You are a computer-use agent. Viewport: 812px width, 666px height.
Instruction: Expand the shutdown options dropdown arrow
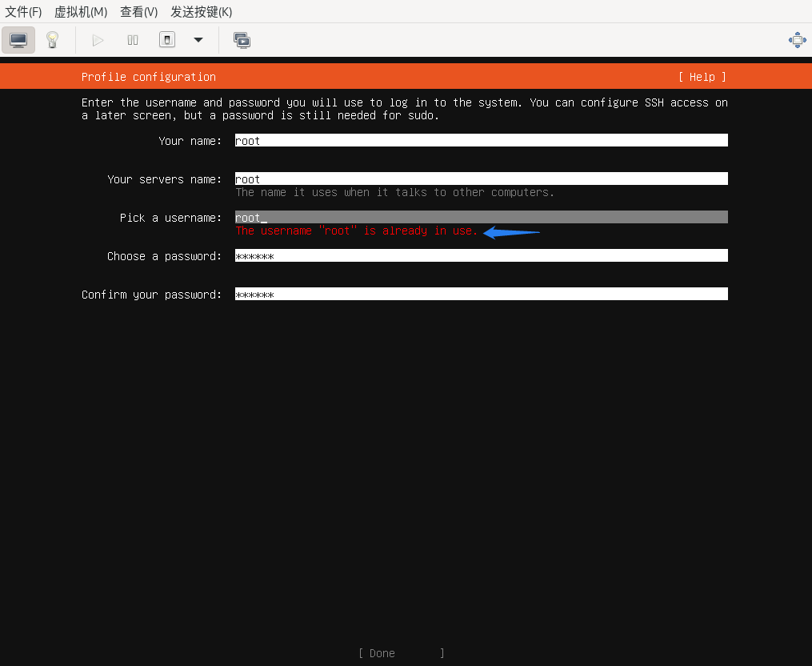[198, 40]
